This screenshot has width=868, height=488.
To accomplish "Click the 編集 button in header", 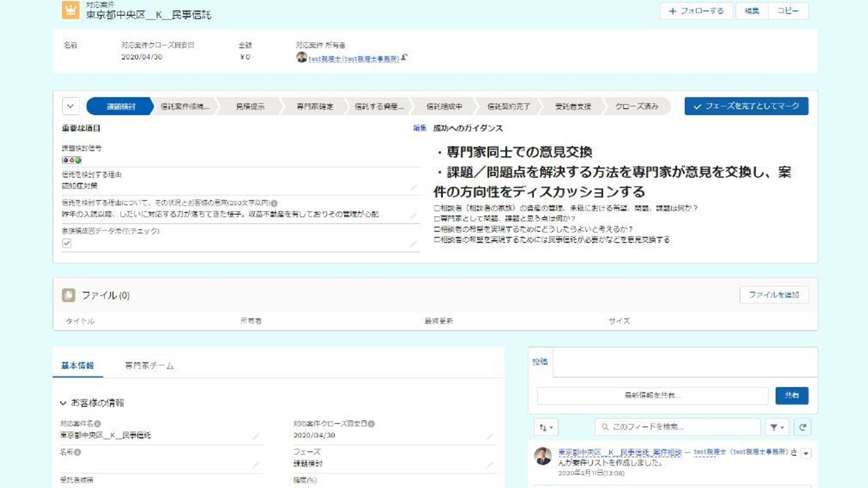I will pos(752,11).
